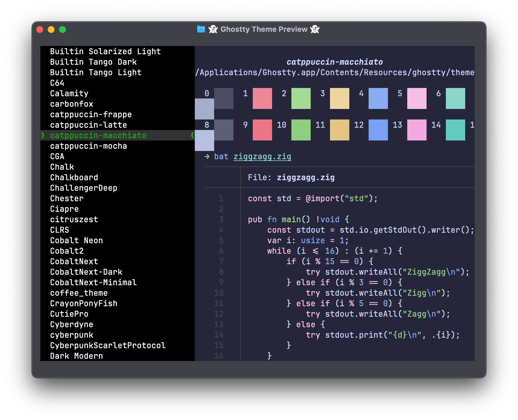The width and height of the screenshot is (518, 420).
Task: Click palette color 6 teal swatch
Action: (x=456, y=98)
